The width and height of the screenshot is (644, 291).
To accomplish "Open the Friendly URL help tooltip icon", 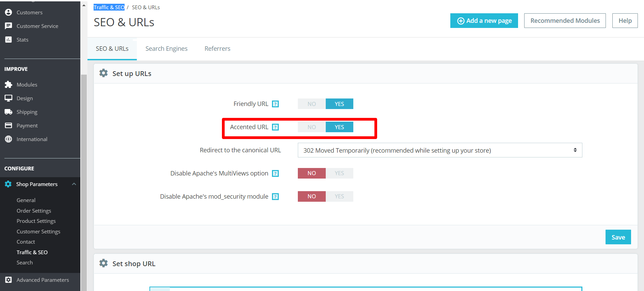I will (x=275, y=104).
